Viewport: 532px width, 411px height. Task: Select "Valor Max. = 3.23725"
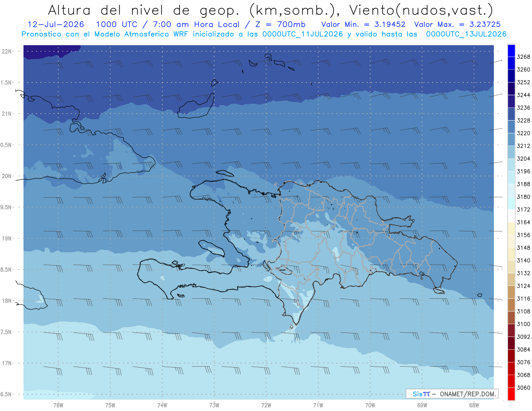pos(458,24)
